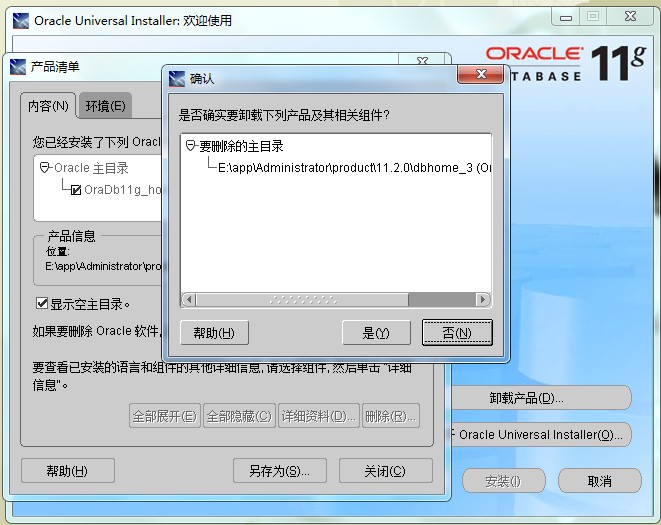Click the horizontal scrollbar thumb in 确认 dialog
661x525 pixels.
[x=303, y=300]
